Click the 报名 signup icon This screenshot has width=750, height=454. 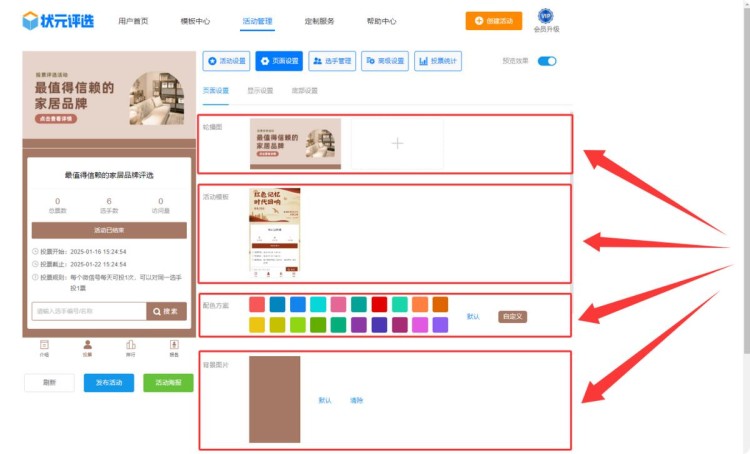pos(174,347)
